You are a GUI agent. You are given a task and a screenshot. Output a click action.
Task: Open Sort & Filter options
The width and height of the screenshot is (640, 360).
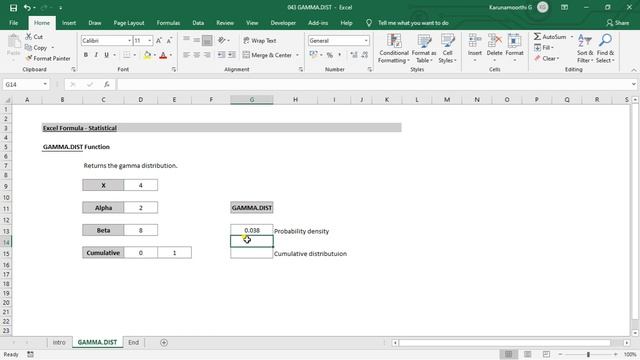[x=584, y=49]
